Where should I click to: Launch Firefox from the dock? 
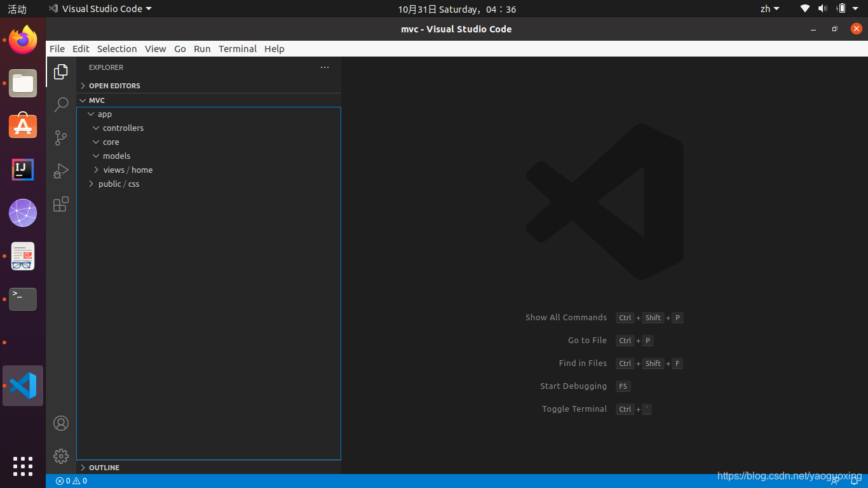click(23, 40)
